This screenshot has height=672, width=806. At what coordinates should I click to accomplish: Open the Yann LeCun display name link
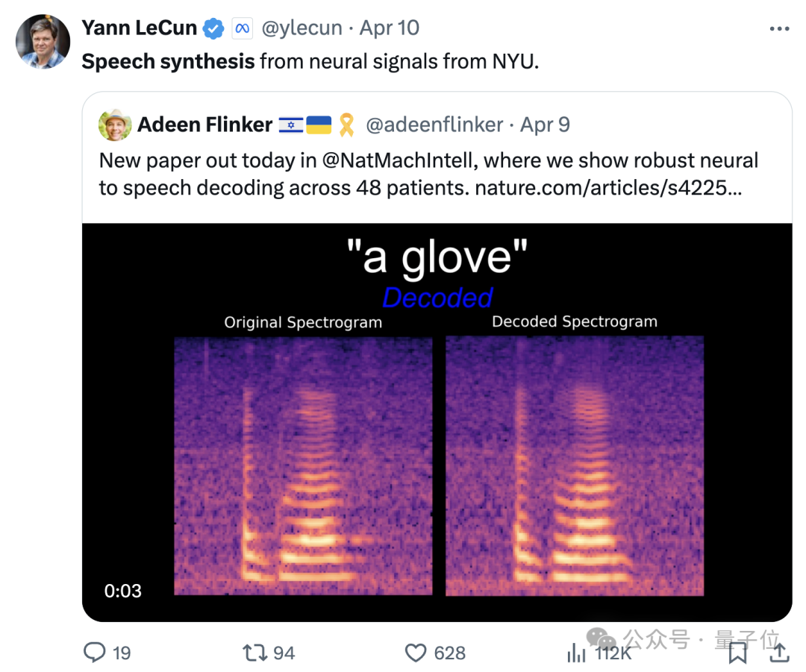pyautogui.click(x=139, y=28)
